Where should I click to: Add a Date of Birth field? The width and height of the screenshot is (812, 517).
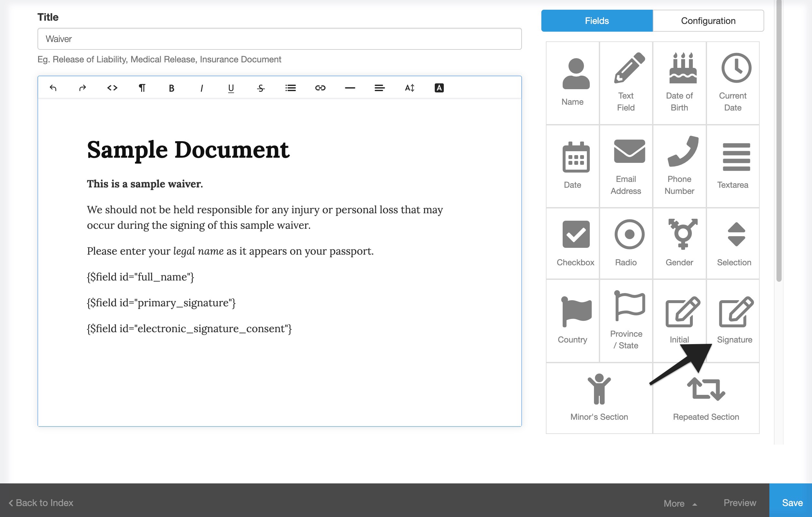[x=680, y=83]
